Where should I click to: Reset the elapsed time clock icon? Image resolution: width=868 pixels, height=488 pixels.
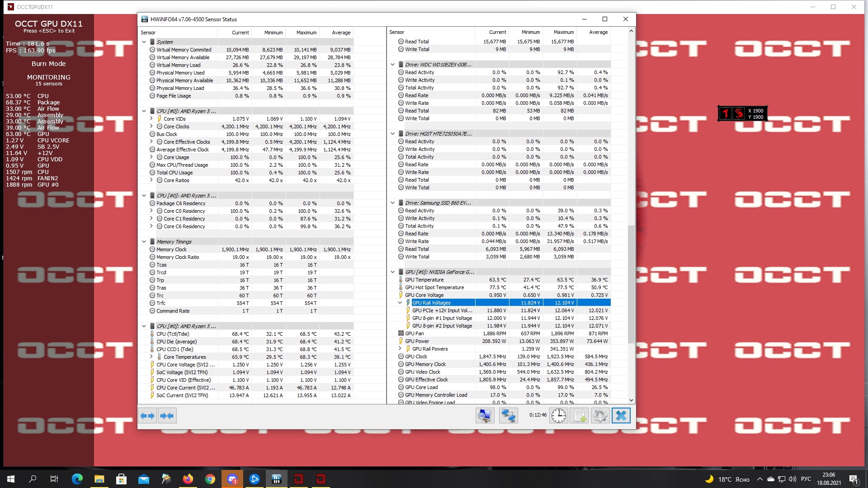pos(559,416)
